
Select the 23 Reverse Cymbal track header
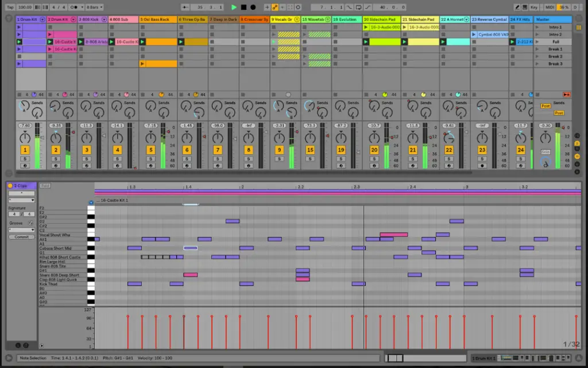(489, 19)
